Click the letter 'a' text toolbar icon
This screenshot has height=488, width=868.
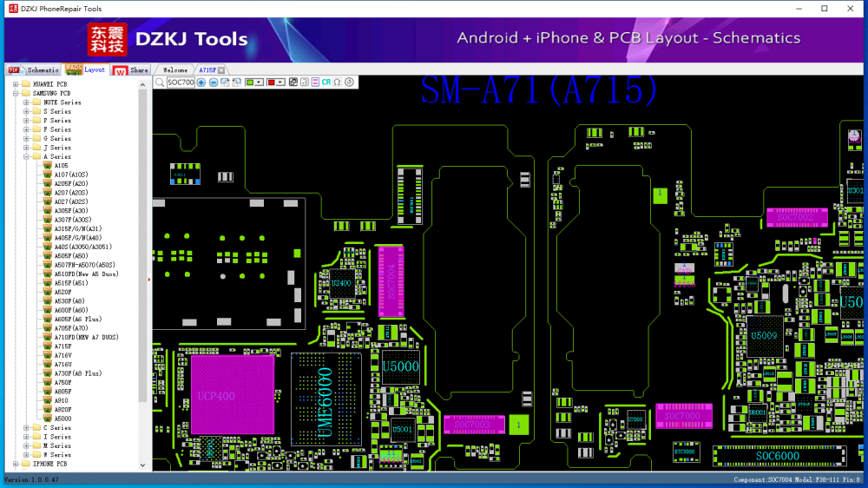304,82
